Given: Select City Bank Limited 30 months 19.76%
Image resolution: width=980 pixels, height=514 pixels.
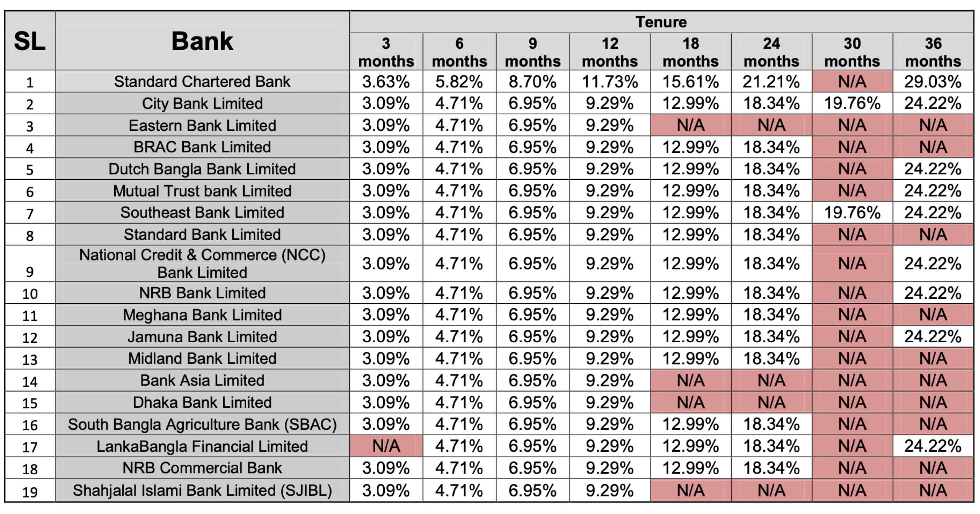Looking at the screenshot, I should tap(852, 103).
